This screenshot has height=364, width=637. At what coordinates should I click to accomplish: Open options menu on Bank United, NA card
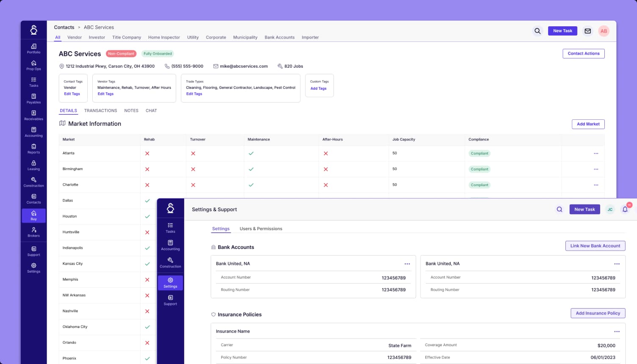coord(407,264)
